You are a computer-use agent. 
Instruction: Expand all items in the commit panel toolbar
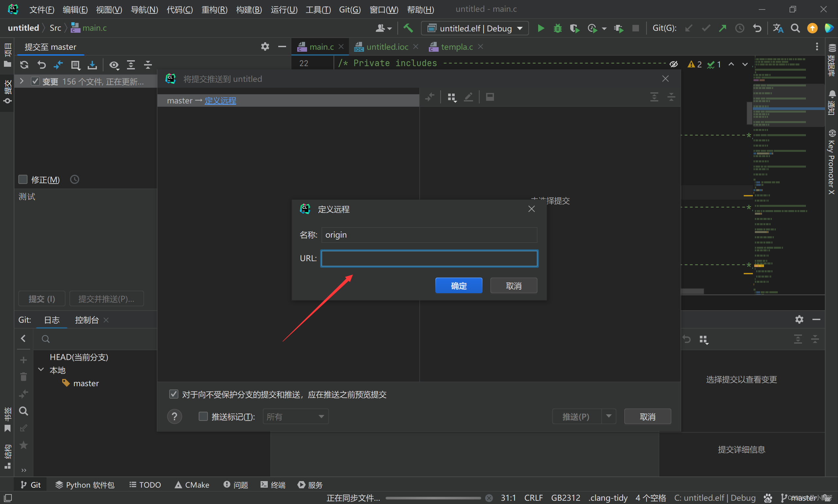coord(131,64)
